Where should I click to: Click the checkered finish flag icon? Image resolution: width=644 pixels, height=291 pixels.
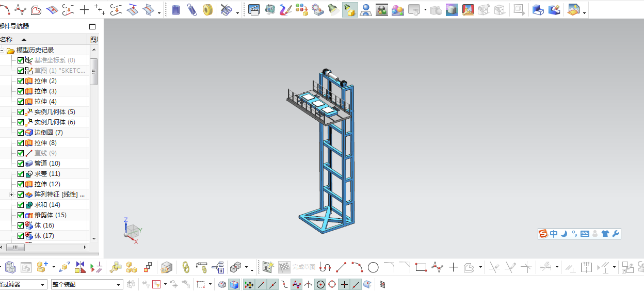pos(284,267)
